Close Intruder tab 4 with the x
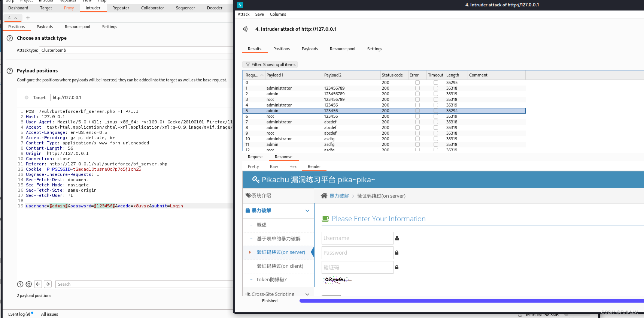Image resolution: width=644 pixels, height=318 pixels. [x=15, y=18]
